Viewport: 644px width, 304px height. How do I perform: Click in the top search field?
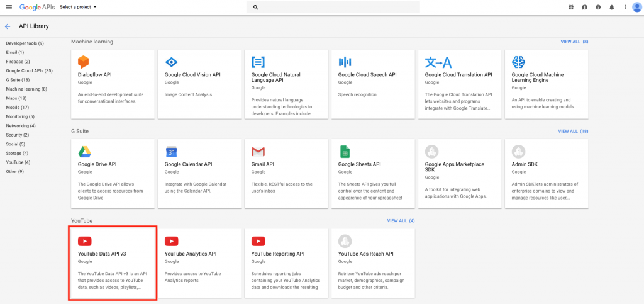coord(333,7)
